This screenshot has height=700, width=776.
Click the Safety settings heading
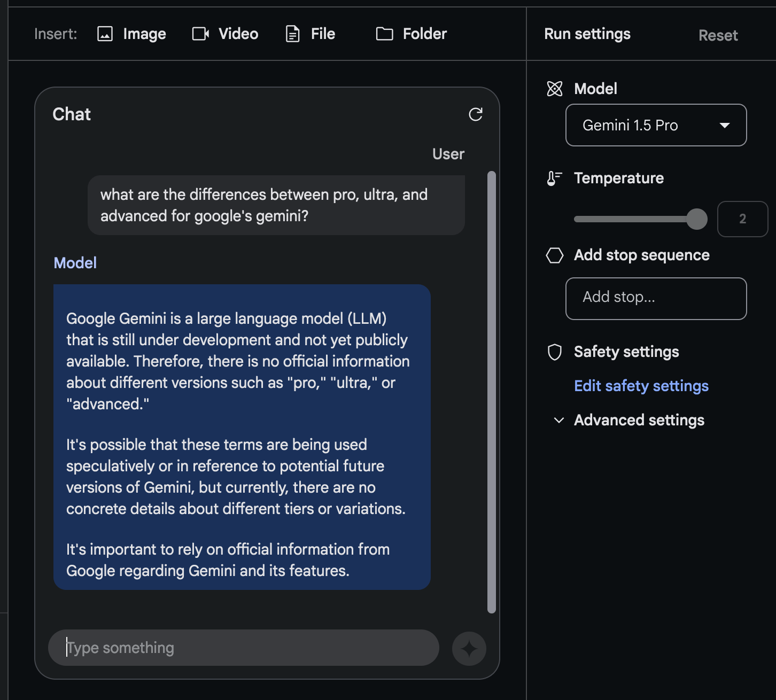[626, 352]
